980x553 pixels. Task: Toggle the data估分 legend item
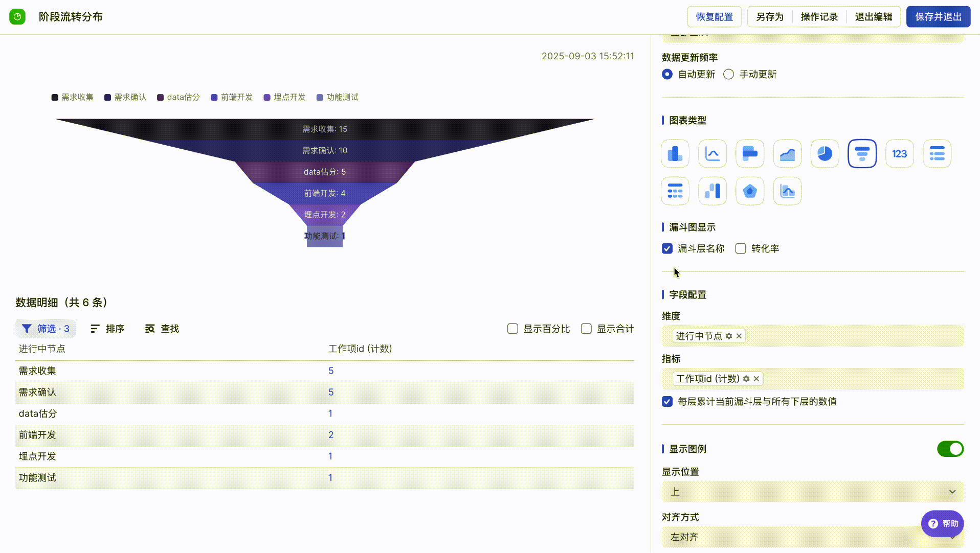[178, 97]
